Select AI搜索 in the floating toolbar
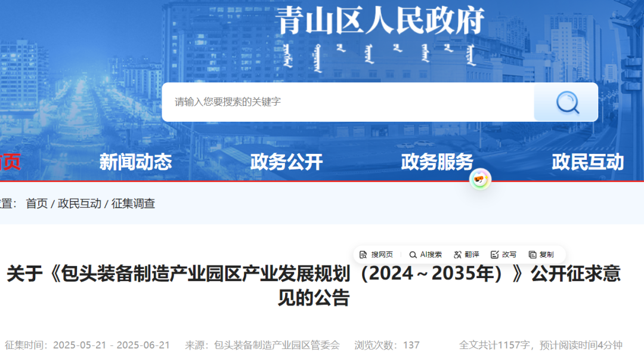 tap(426, 255)
